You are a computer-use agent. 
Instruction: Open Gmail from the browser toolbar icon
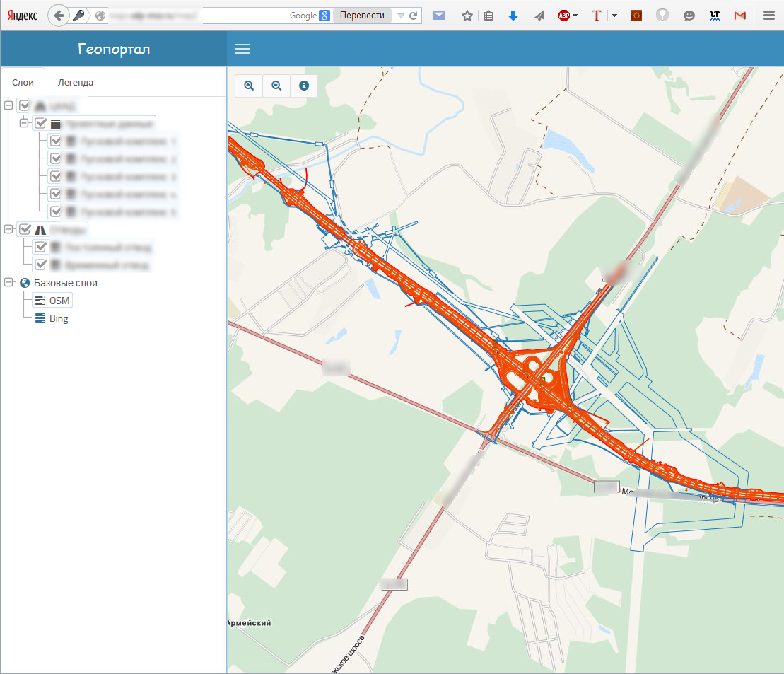pos(739,15)
